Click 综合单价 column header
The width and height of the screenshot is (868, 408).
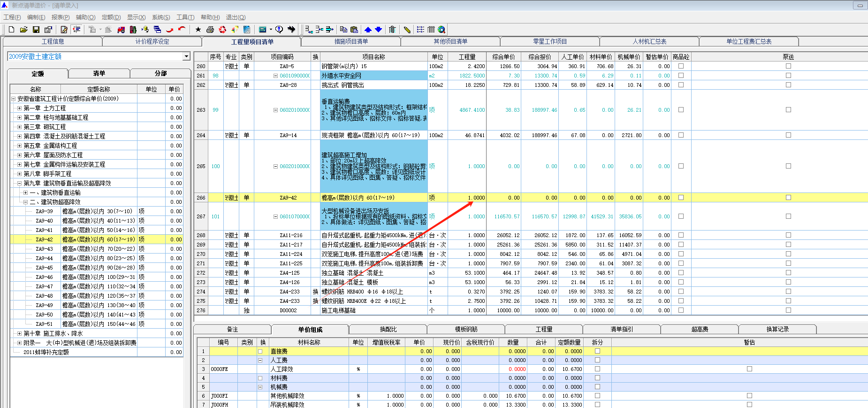(503, 57)
